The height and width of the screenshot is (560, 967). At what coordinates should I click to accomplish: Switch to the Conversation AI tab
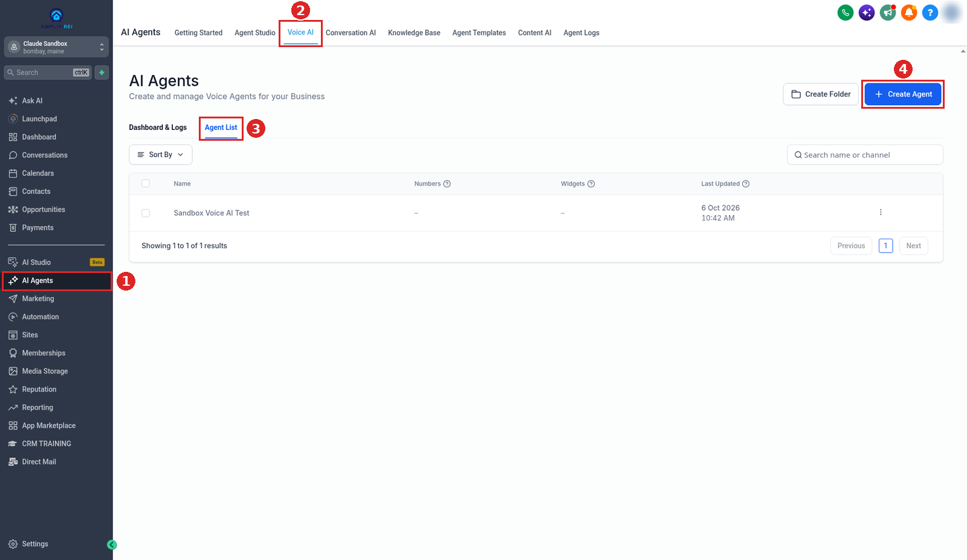pyautogui.click(x=351, y=33)
